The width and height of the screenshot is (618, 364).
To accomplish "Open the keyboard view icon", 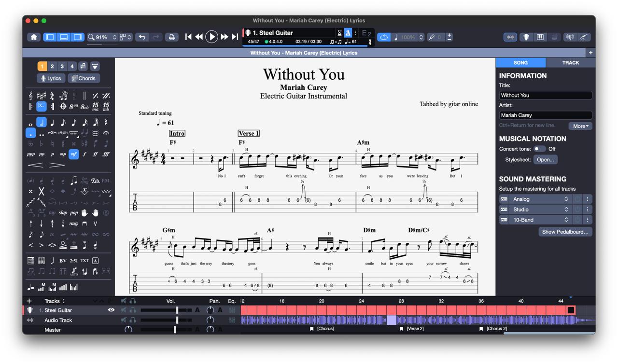I will [x=540, y=37].
